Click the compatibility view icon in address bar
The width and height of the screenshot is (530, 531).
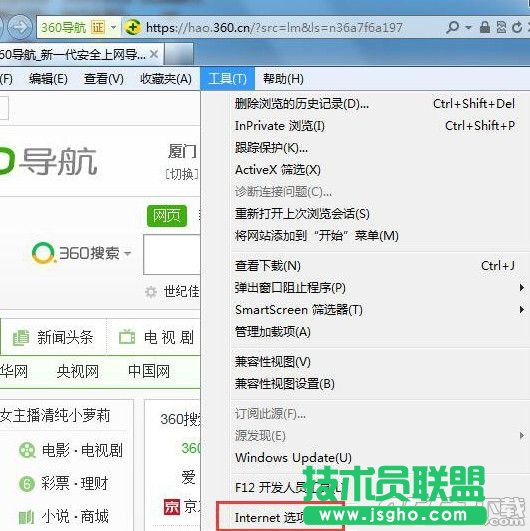501,27
